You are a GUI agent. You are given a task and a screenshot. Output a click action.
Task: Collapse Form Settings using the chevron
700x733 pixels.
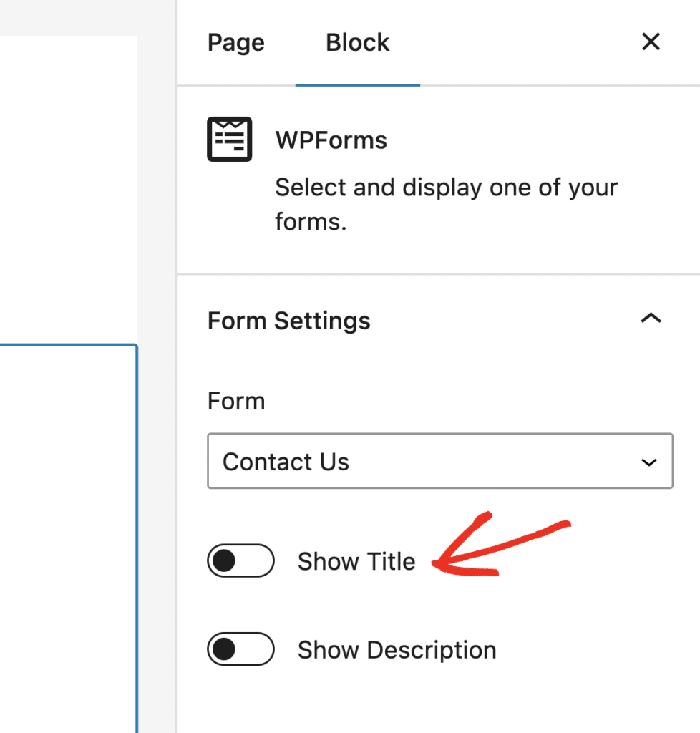pos(650,319)
